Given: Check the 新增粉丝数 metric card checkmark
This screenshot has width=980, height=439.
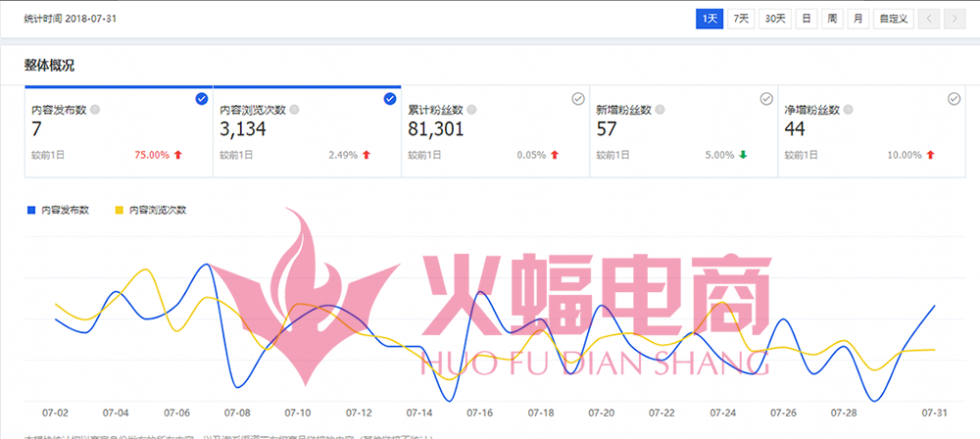Looking at the screenshot, I should click(766, 98).
